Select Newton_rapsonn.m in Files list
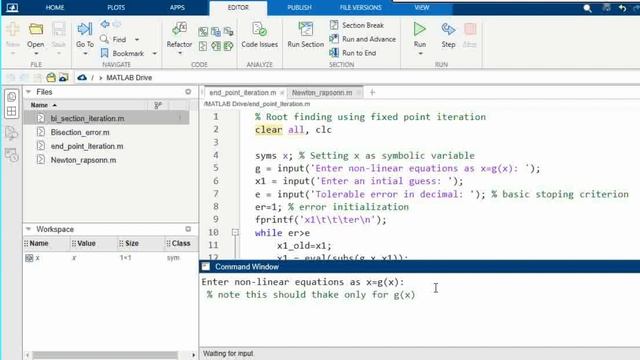Screen dimensions: 640x360 coord(106,160)
